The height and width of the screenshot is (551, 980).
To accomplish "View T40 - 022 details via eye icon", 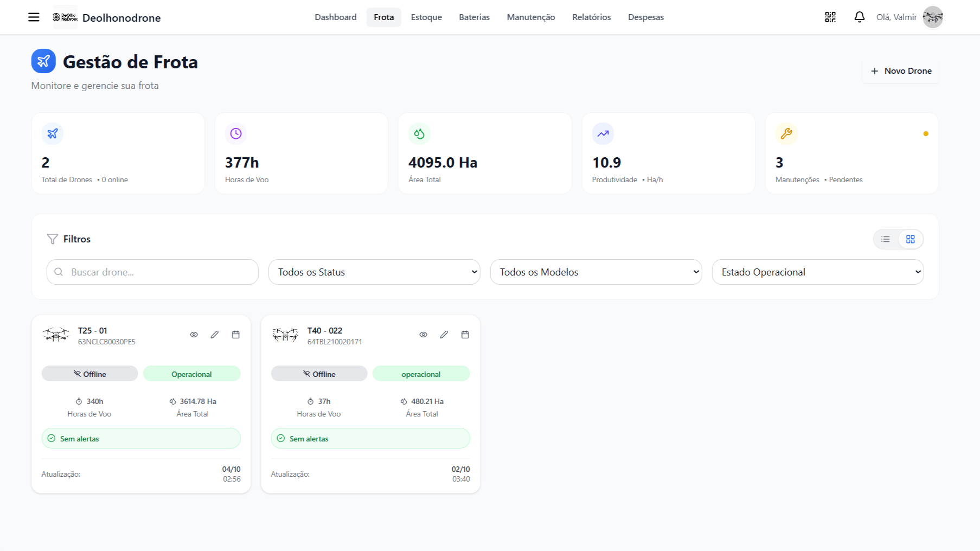I will click(x=423, y=335).
